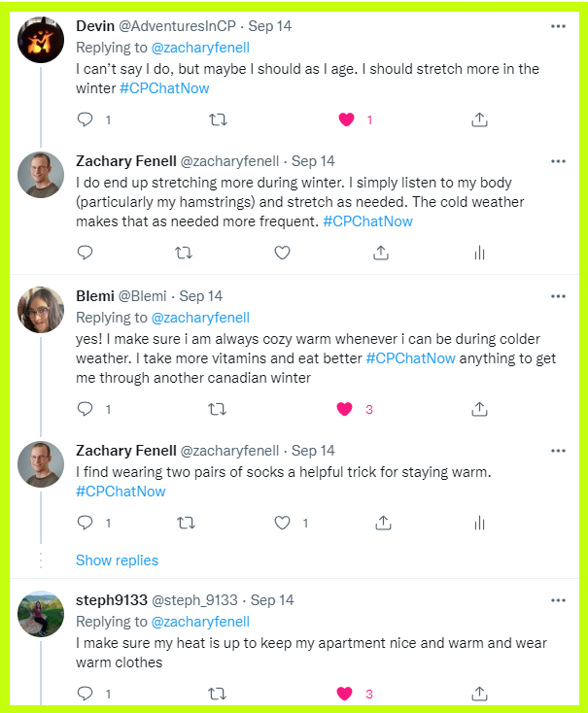Like Zachary's two pairs of socks tweet

pos(282,523)
